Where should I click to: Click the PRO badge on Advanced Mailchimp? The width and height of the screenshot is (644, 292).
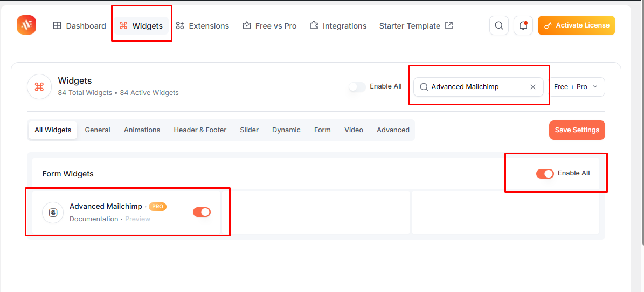pos(158,207)
